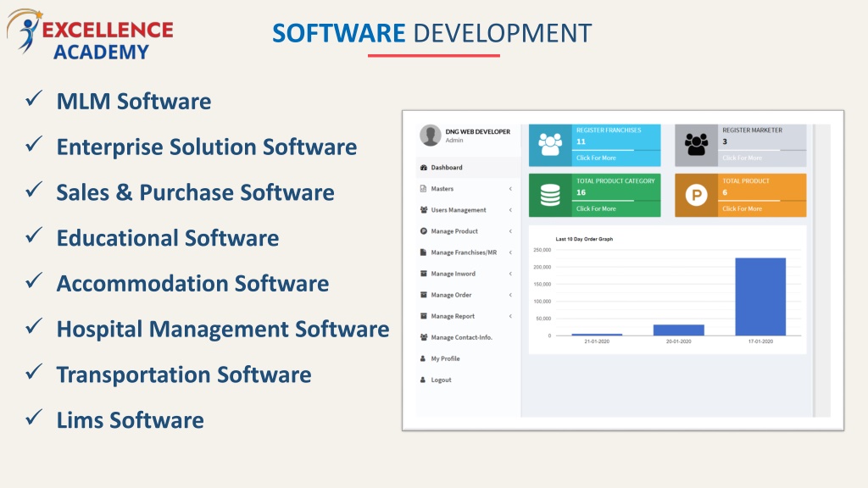Expand the Masters submenu chevron
This screenshot has width=868, height=488.
coord(510,189)
